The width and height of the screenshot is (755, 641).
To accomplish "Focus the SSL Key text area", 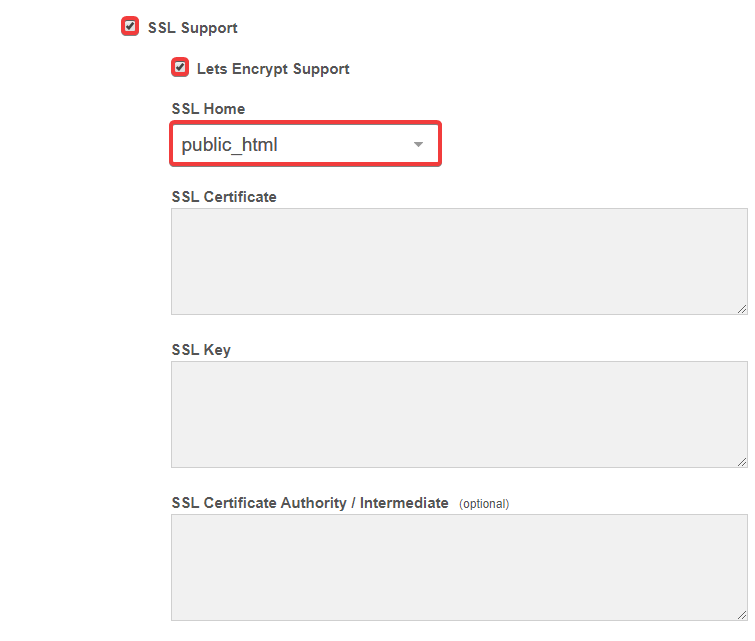I will [x=459, y=414].
